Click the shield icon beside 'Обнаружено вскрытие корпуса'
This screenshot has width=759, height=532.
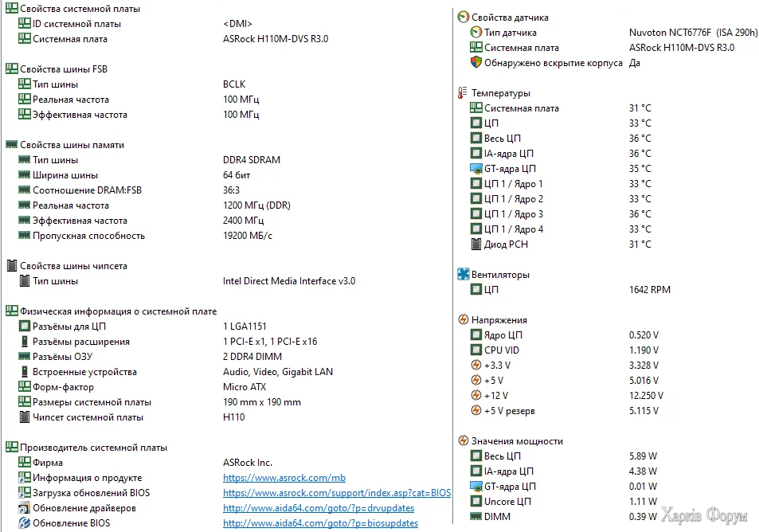(x=475, y=62)
